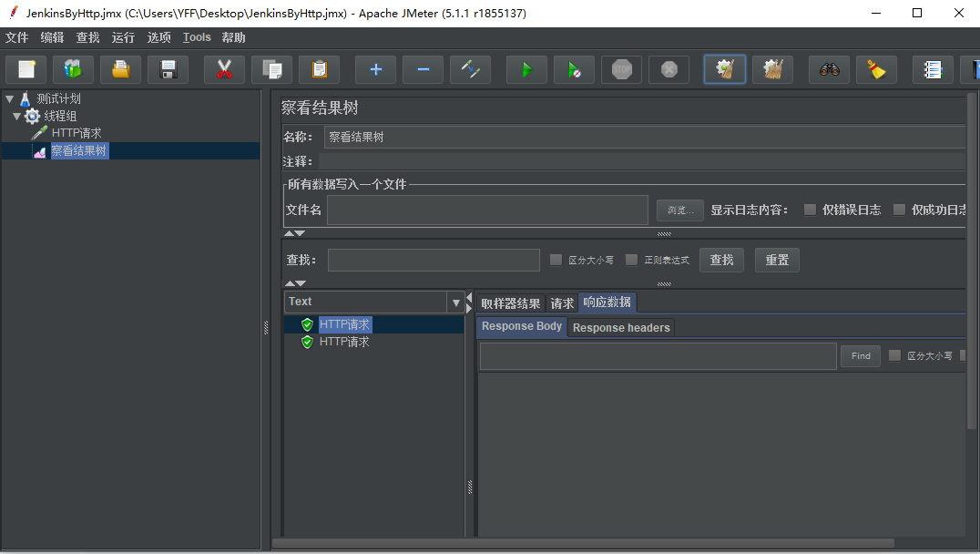The image size is (980, 554).
Task: Collapse the 线程组 tree node
Action: point(17,117)
